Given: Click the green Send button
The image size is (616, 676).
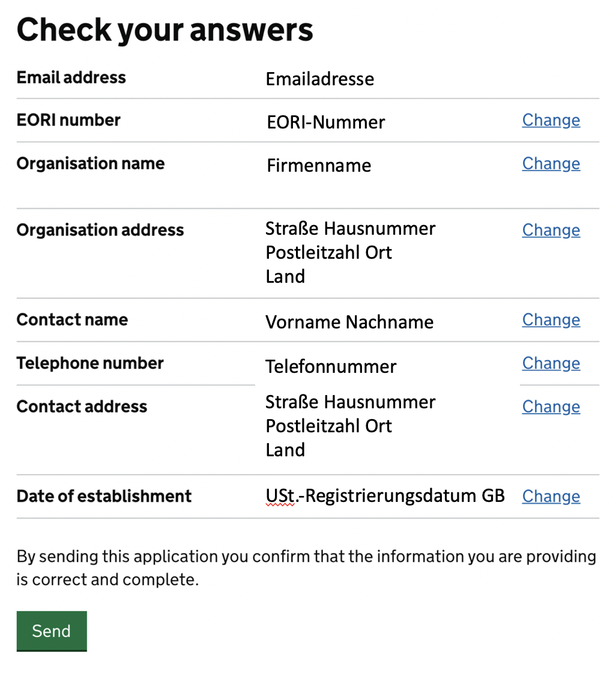Looking at the screenshot, I should coord(52,631).
